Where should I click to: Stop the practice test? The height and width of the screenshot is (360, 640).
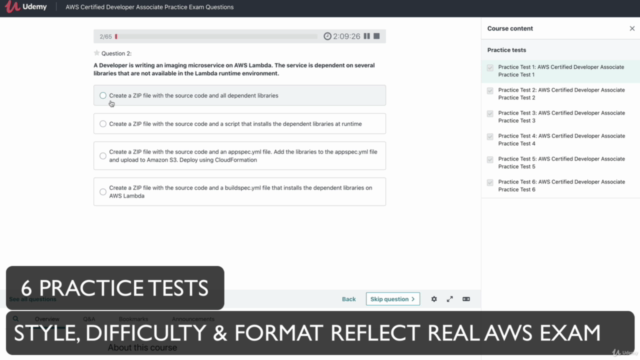377,36
